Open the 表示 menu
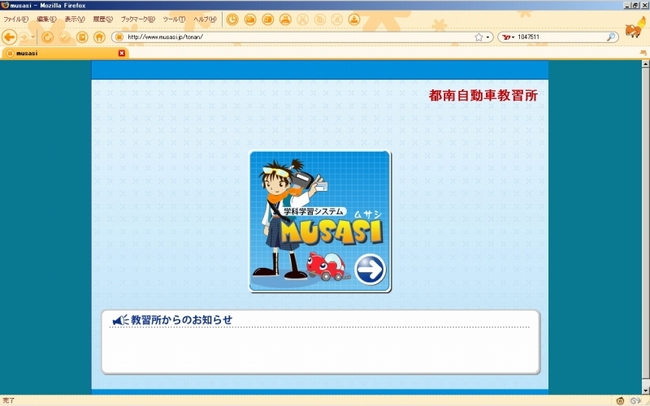The height and width of the screenshot is (406, 650). 75,19
